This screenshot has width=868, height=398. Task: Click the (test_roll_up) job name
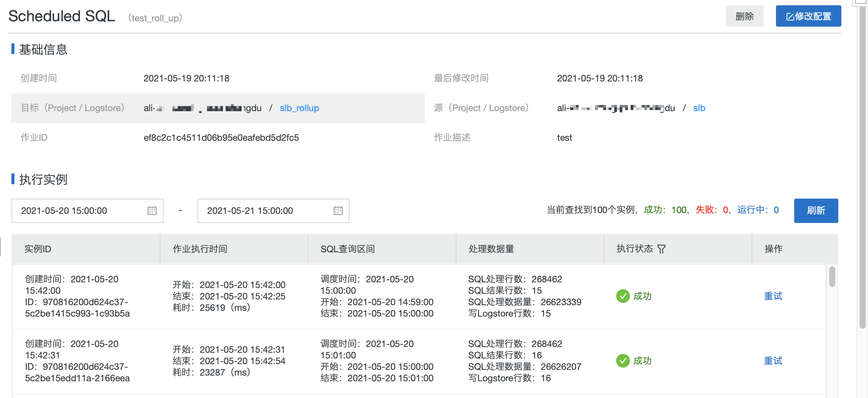155,18
